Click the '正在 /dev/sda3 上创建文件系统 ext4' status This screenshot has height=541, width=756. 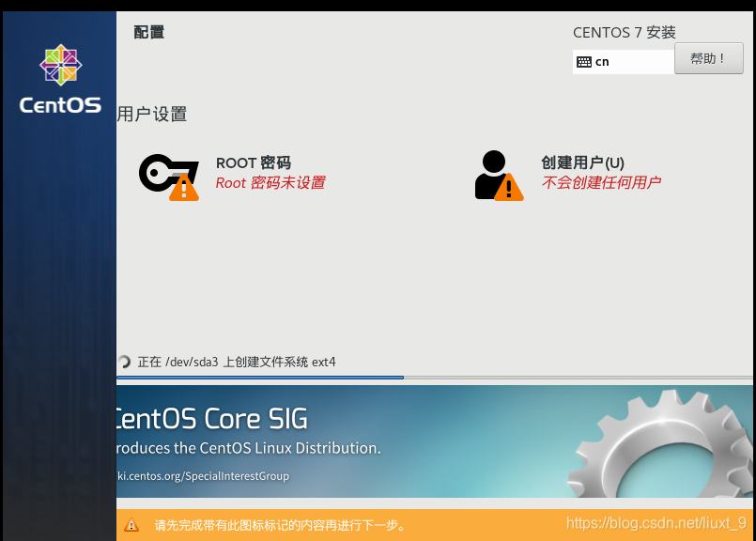click(237, 362)
